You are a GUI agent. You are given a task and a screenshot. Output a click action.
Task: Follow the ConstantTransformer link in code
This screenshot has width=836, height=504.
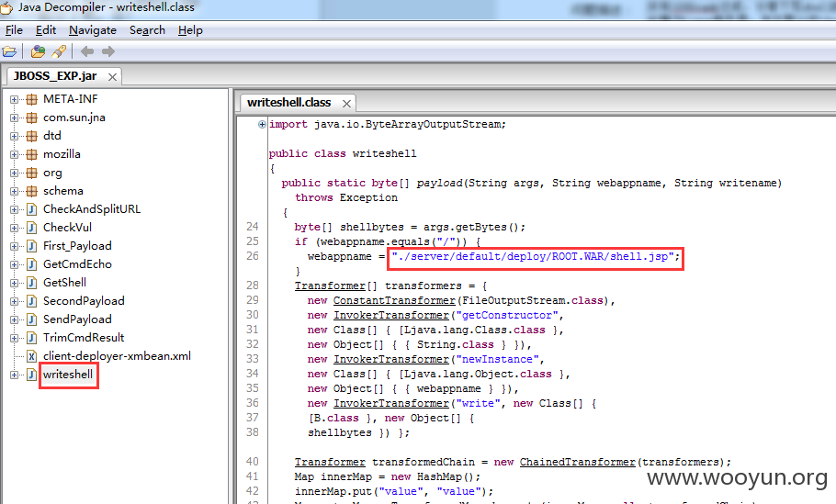(394, 300)
